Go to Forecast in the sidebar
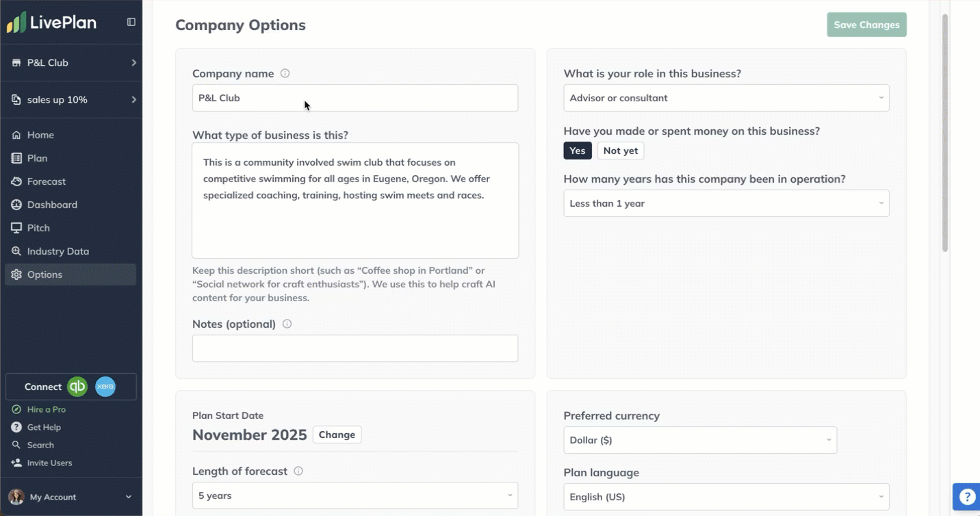 tap(47, 181)
